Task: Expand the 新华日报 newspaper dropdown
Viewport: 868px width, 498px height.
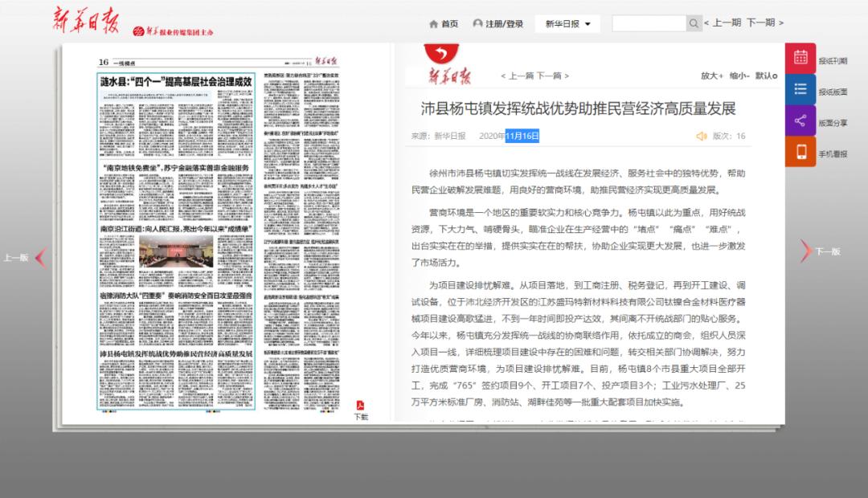Action: (x=567, y=24)
